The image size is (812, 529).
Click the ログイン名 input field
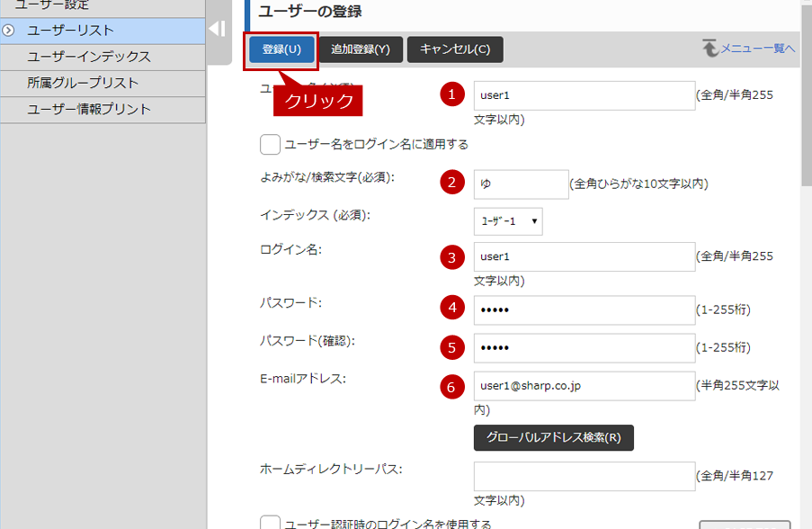tap(584, 256)
